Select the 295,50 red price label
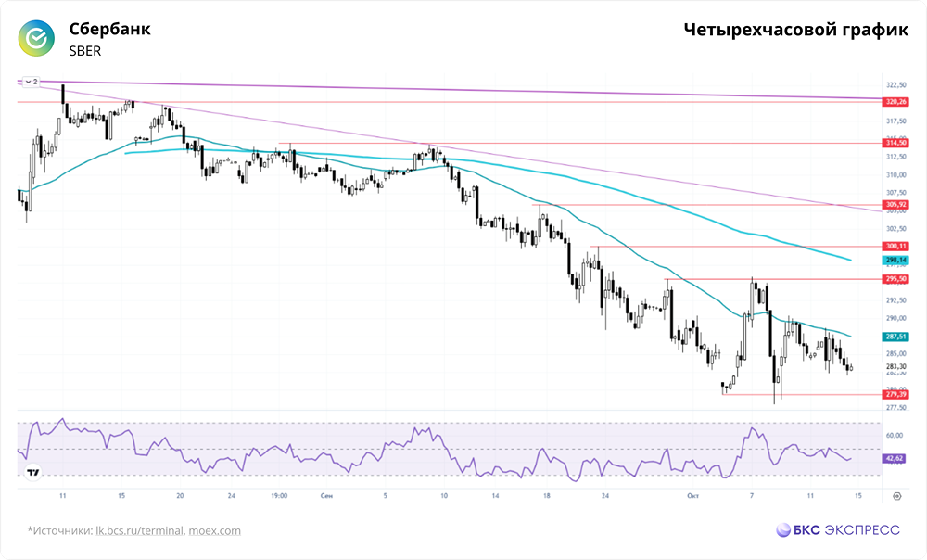 coord(895,279)
